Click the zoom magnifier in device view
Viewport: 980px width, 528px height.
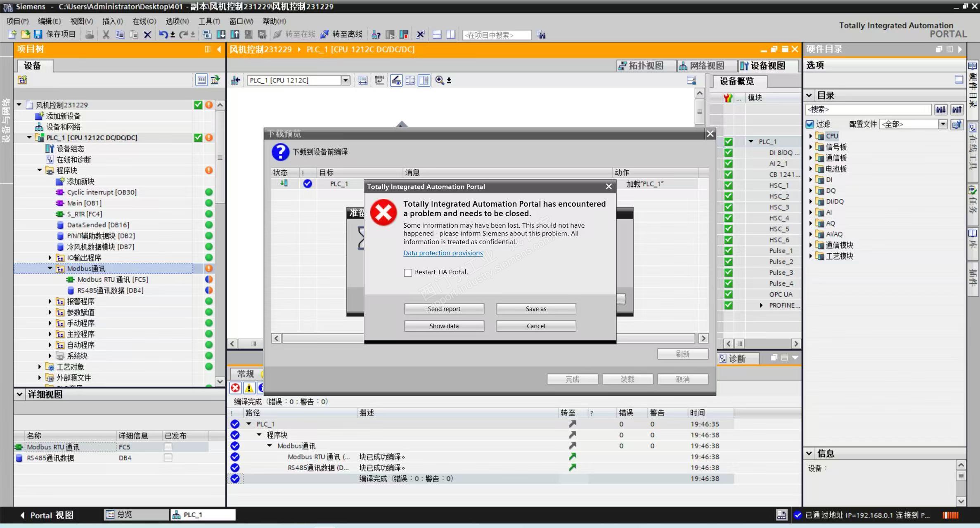[x=439, y=80]
